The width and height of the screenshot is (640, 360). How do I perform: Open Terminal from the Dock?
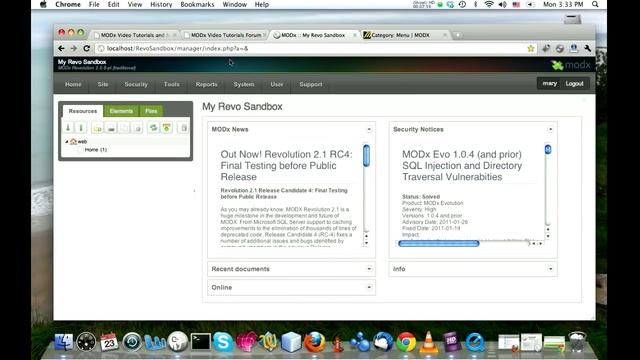201,342
